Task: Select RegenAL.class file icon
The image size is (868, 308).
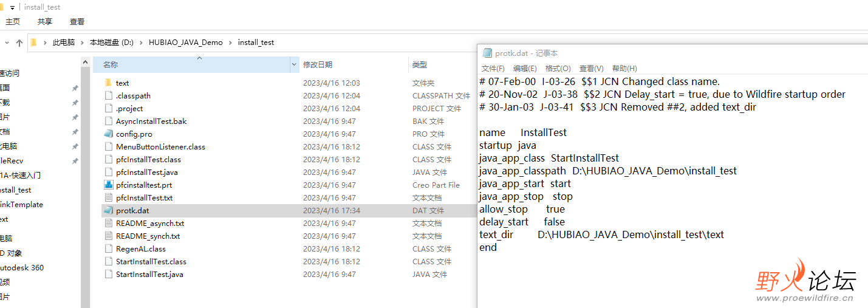Action: (108, 248)
